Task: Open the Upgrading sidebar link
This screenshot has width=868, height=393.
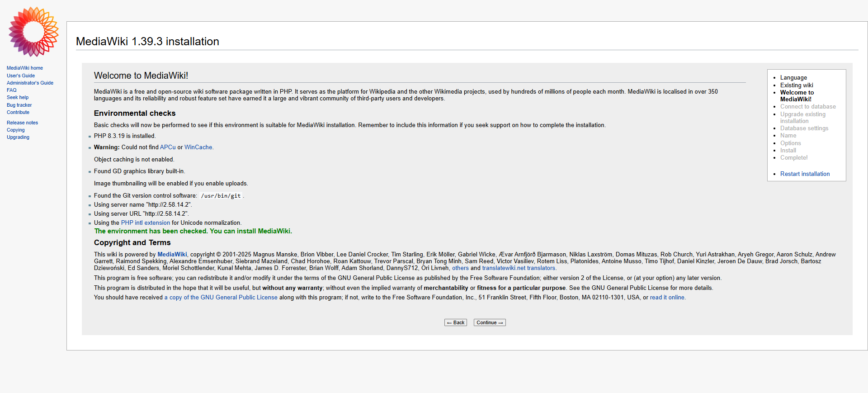Action: tap(18, 137)
